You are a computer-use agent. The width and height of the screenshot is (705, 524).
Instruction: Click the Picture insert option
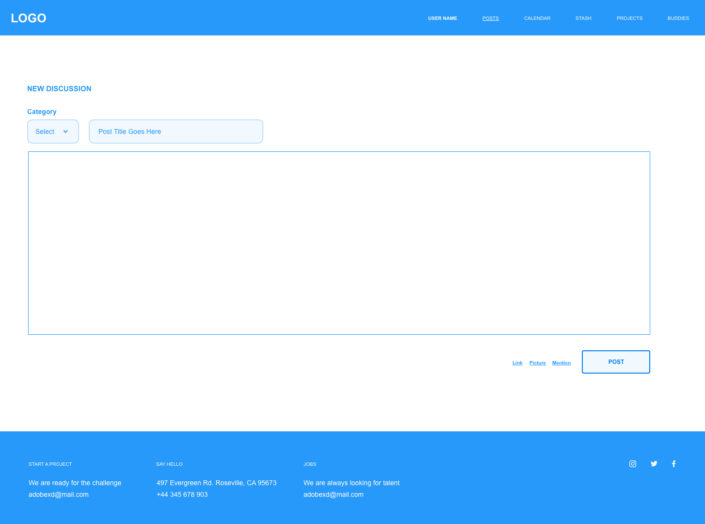pyautogui.click(x=537, y=363)
